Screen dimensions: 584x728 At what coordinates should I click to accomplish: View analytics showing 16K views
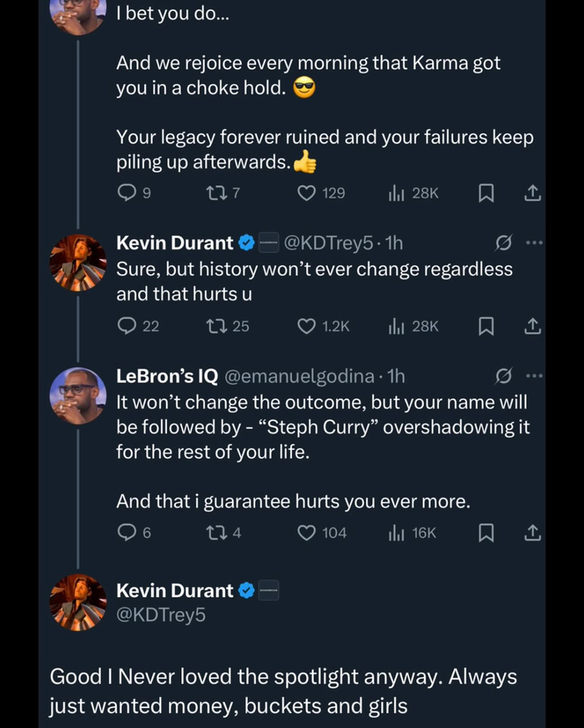[x=412, y=531]
